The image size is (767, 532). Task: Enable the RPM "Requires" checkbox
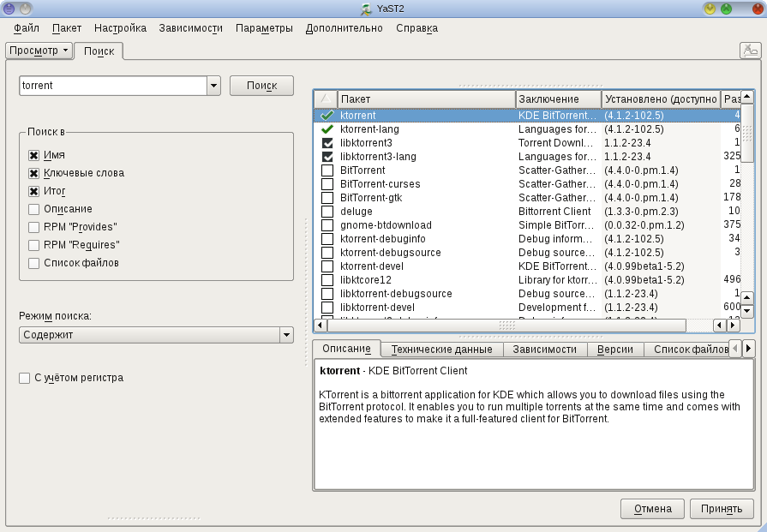[33, 245]
